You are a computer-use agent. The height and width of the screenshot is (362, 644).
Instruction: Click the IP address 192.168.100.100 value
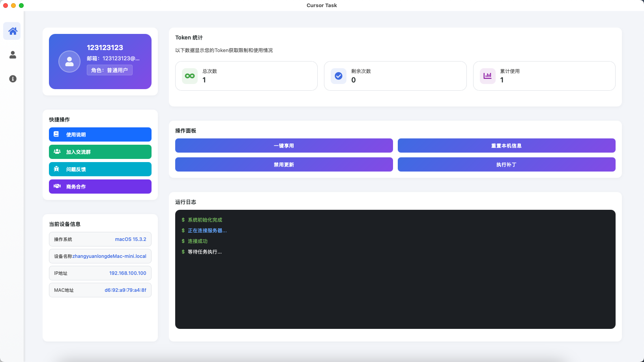tap(127, 273)
